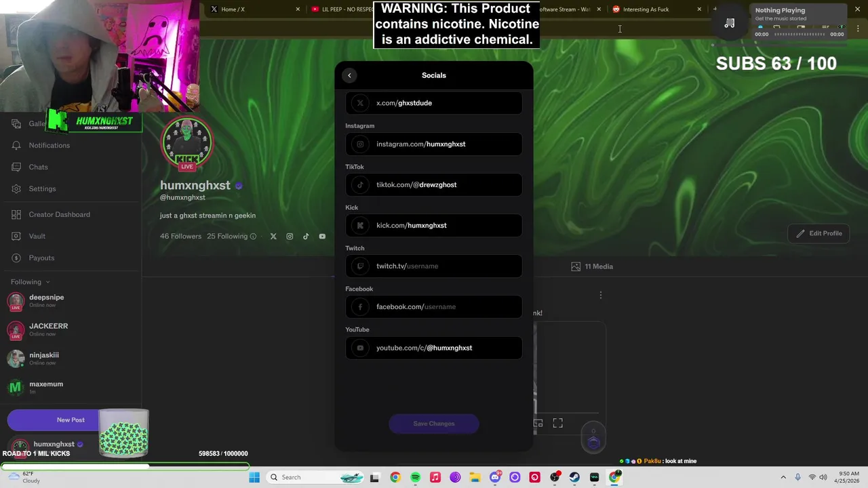
Task: Click the YouTube icon in the YouTube field
Action: pyautogui.click(x=360, y=348)
